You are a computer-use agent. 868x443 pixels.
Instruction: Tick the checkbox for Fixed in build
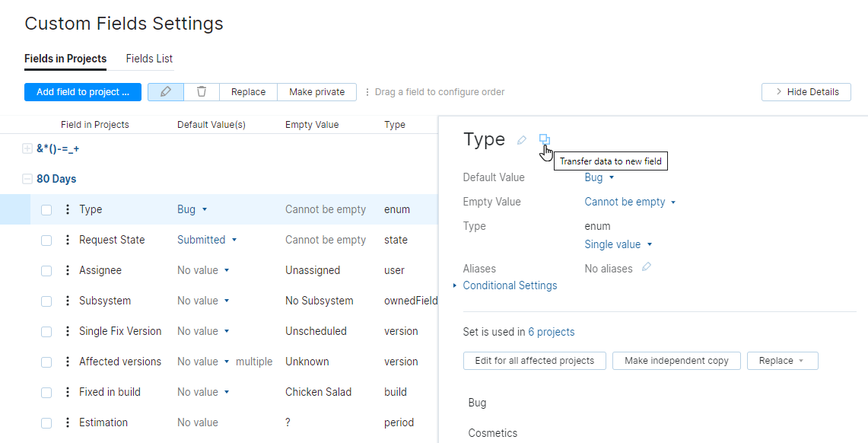click(x=46, y=392)
